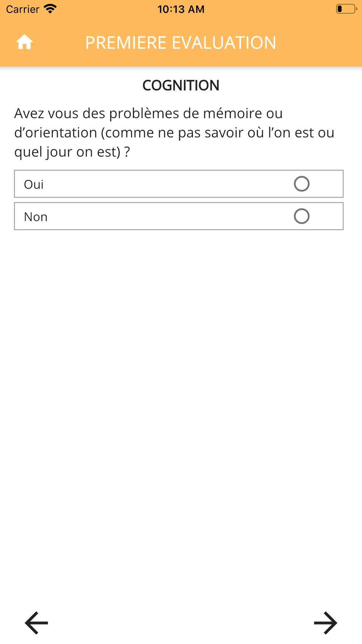Click the battery indicator icon

click(x=346, y=9)
